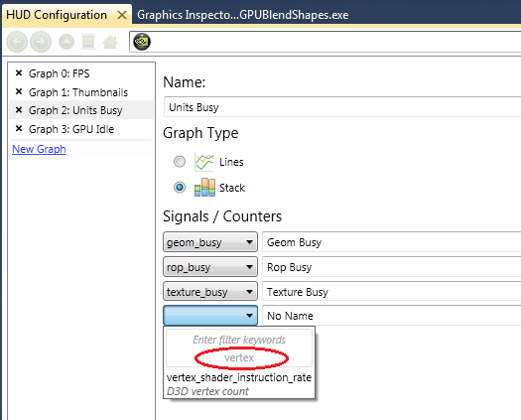Click the Back navigation arrow
The width and height of the screenshot is (521, 420).
17,42
